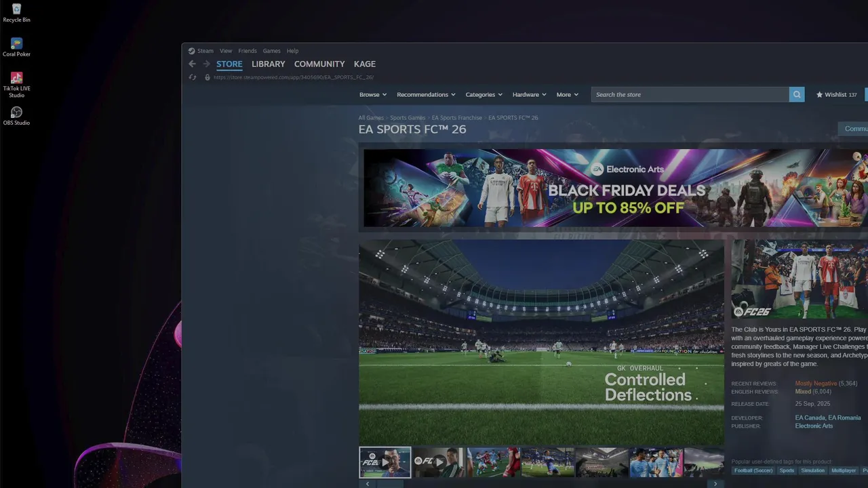Open TikTok LIVE Studio desktop shortcut
868x488 pixels.
point(16,85)
